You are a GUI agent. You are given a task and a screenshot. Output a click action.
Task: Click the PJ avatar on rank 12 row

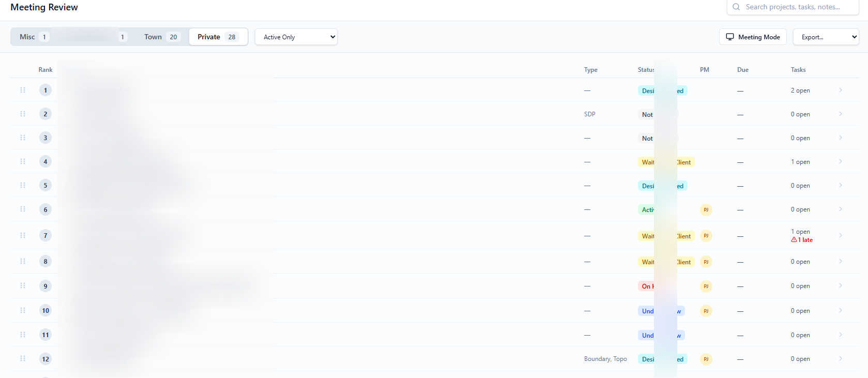tap(706, 359)
